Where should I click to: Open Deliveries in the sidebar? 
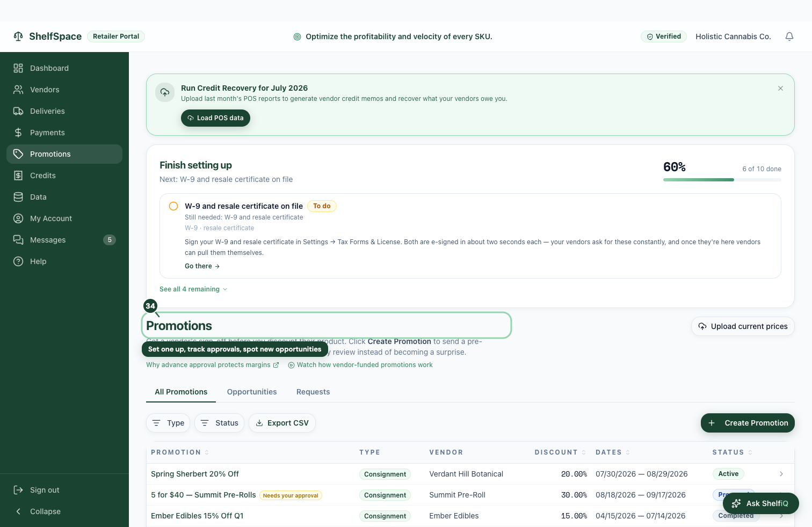click(x=64, y=111)
